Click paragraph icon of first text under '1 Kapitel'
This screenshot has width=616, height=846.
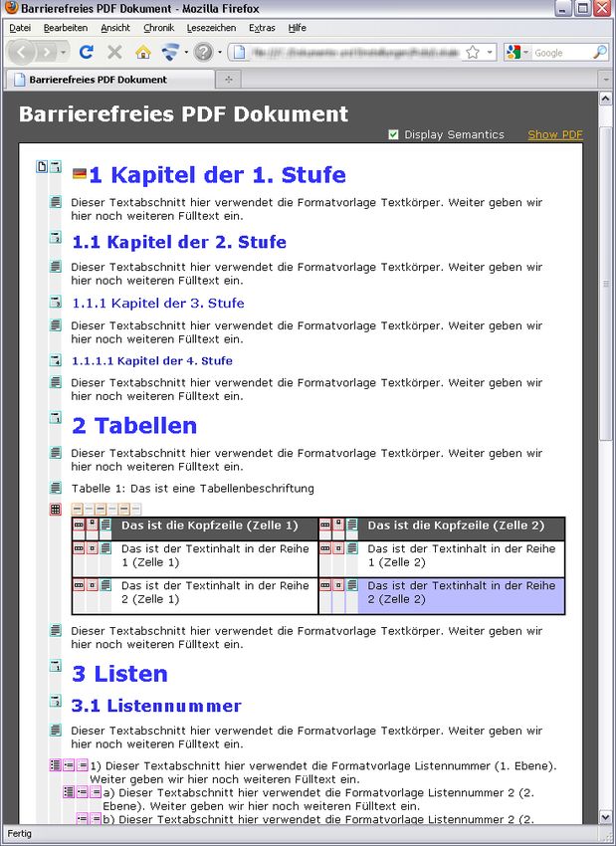56,202
